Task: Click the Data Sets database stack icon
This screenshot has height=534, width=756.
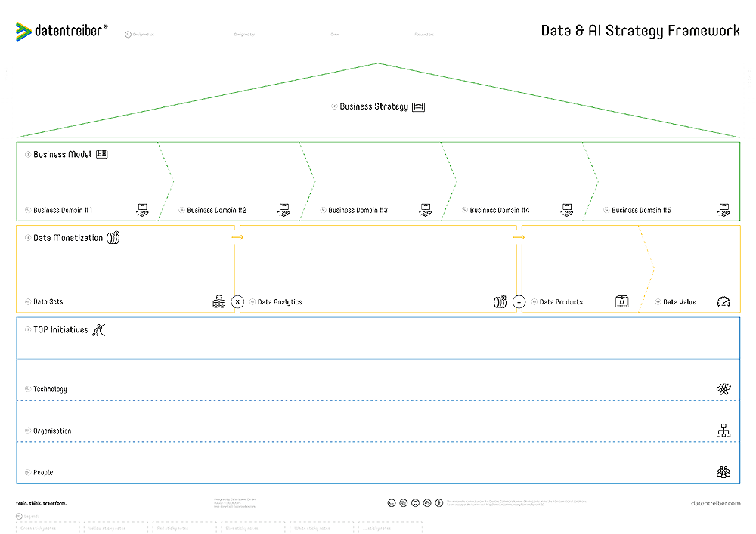Action: (x=219, y=302)
